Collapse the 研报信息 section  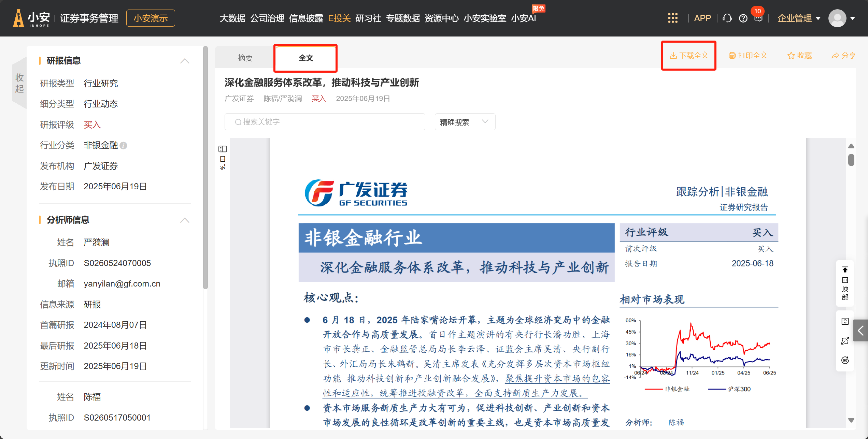[185, 61]
